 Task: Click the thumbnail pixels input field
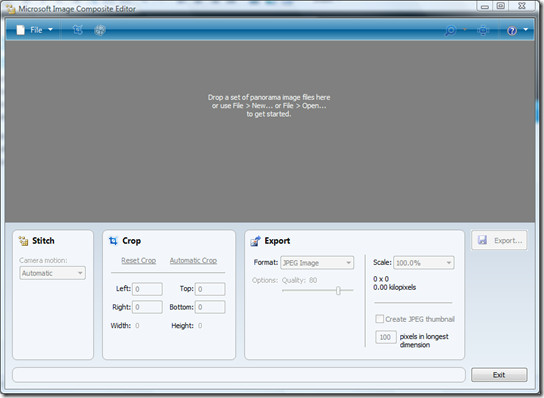(x=385, y=337)
